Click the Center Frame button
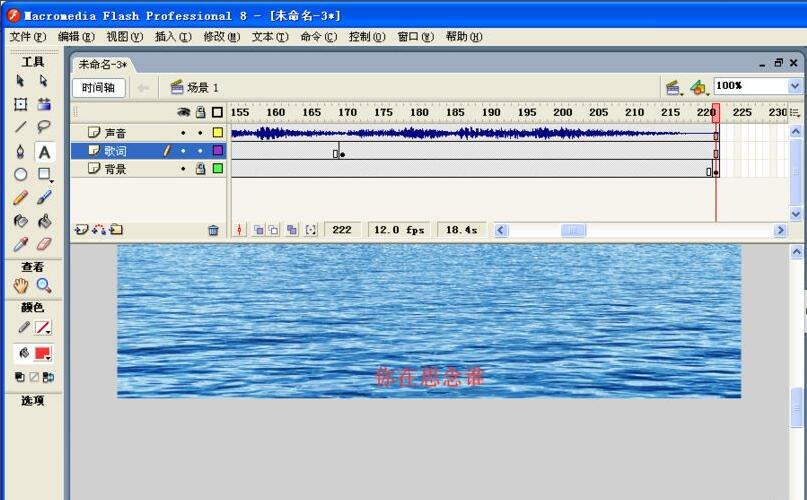This screenshot has width=807, height=500. coord(239,230)
